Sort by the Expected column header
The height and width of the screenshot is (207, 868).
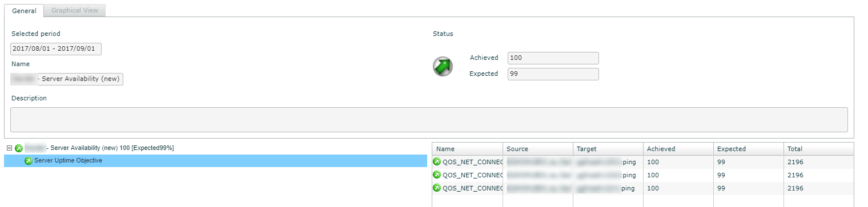(748, 149)
